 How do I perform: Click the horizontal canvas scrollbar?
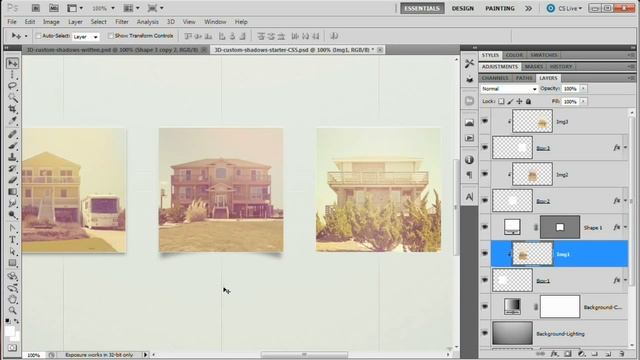click(x=304, y=355)
